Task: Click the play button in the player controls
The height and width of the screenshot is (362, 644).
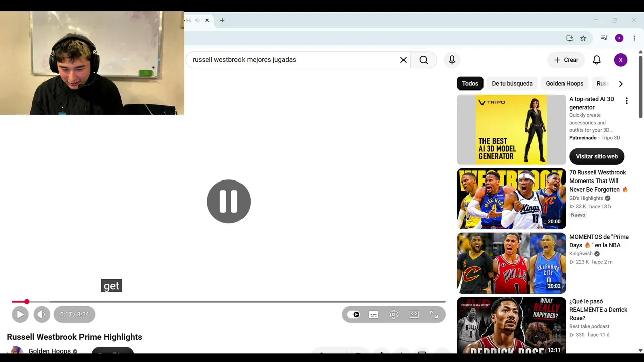Action: click(20, 314)
